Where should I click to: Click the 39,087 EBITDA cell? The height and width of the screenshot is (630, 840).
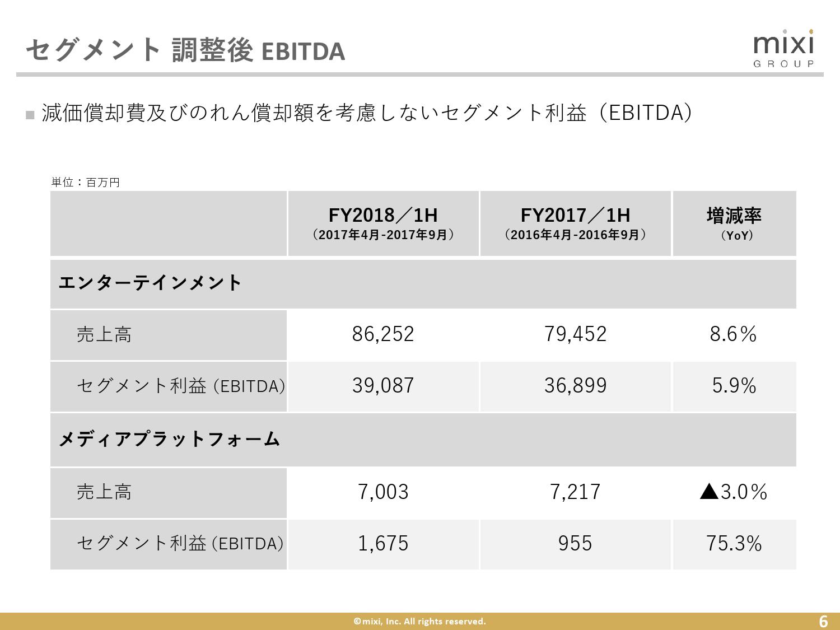coord(383,386)
